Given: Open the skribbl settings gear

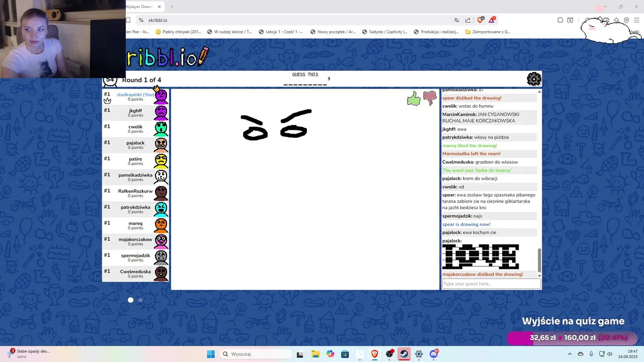Looking at the screenshot, I should click(534, 79).
